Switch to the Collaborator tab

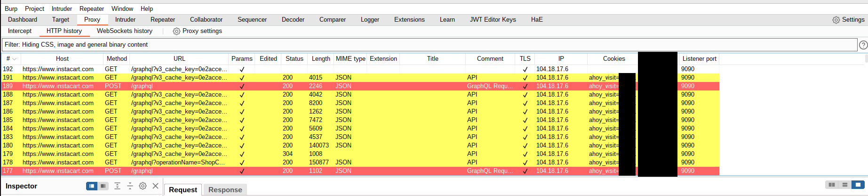[x=206, y=20]
